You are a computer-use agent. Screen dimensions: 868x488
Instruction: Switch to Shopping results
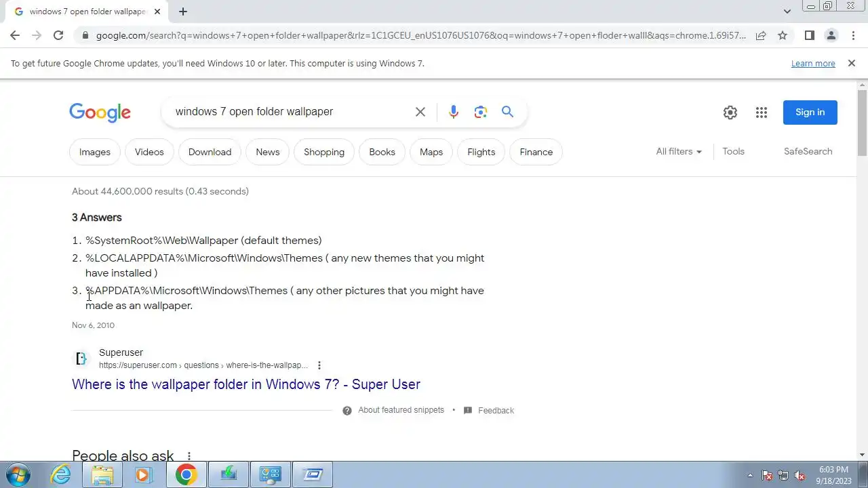tap(324, 152)
